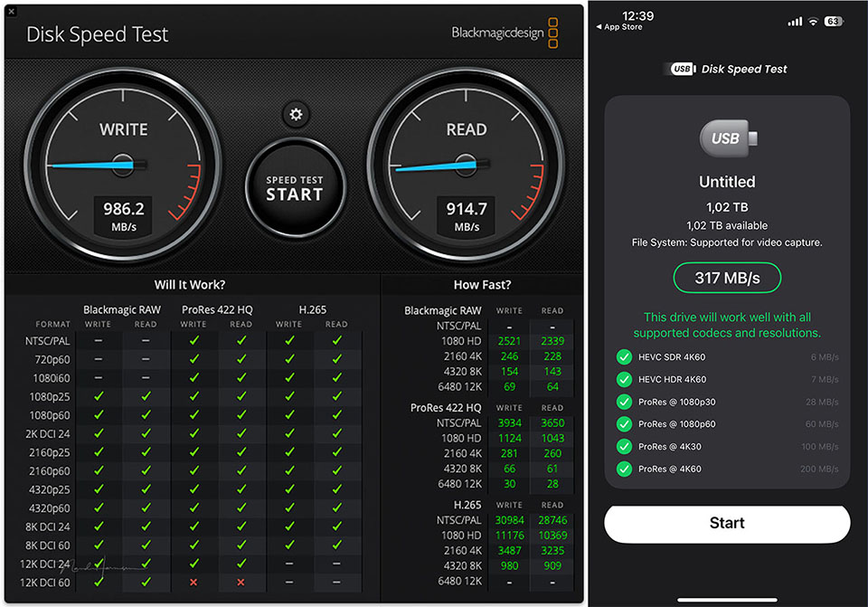
Task: Tap the File System supported message
Action: 727,242
